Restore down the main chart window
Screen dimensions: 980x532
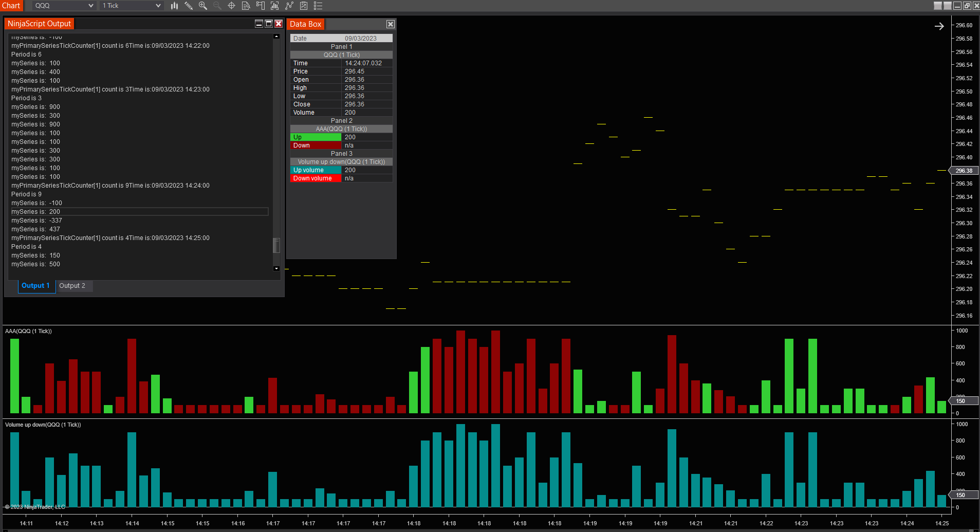click(967, 6)
